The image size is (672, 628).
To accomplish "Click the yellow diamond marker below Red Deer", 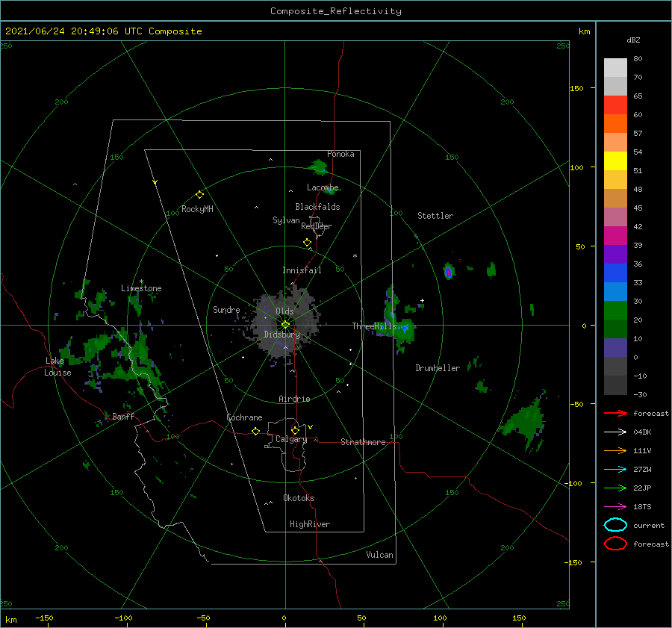I will click(307, 243).
